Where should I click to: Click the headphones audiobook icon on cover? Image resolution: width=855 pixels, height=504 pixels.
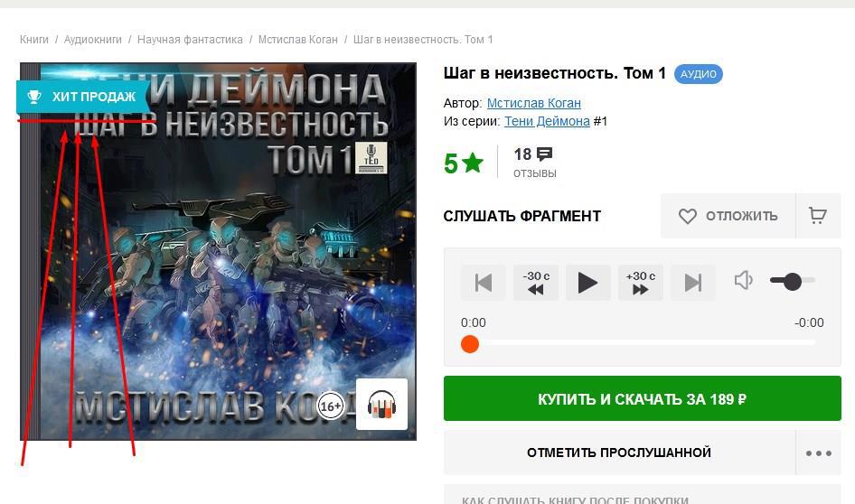[381, 405]
